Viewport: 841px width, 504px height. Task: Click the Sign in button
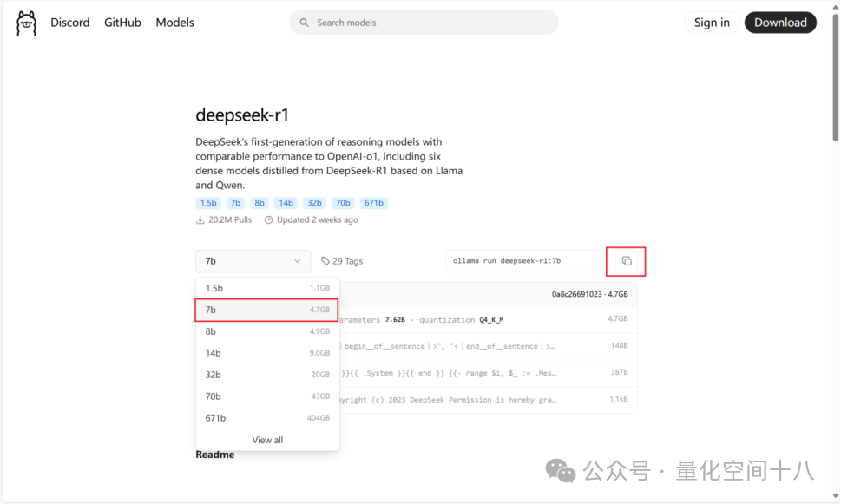[x=712, y=23]
